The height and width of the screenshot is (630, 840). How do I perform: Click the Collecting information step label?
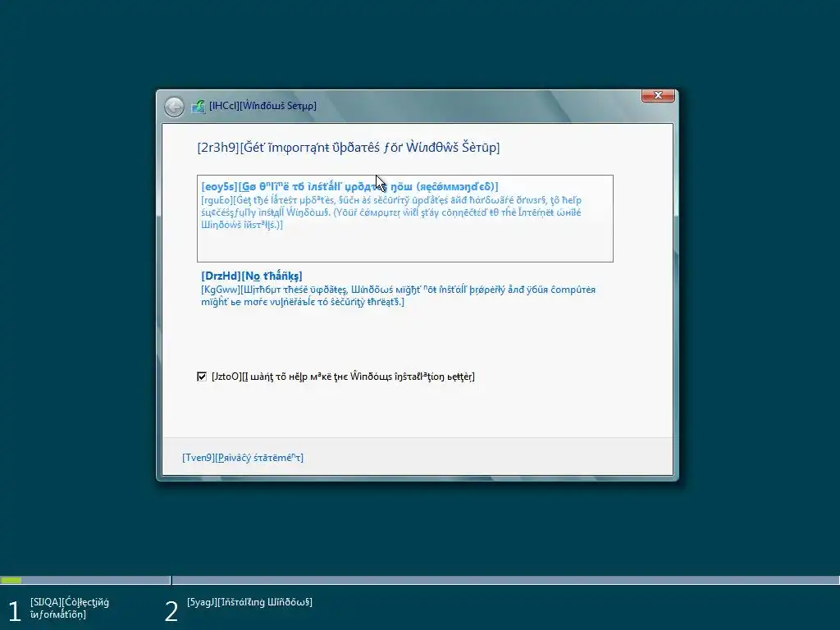pos(70,608)
